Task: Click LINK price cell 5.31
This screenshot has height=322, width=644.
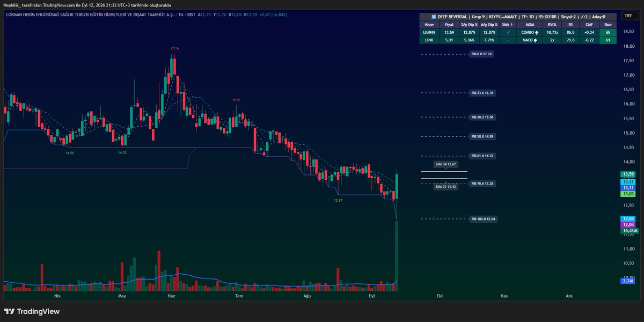Action: (x=449, y=40)
